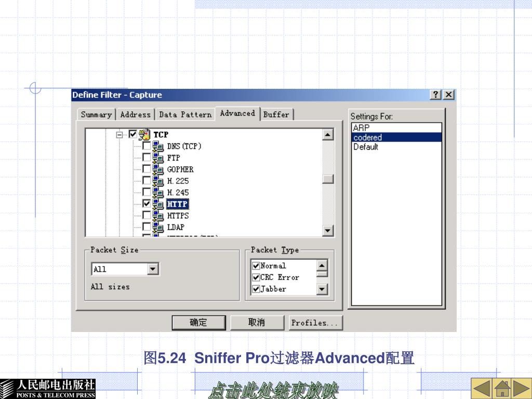Select the GOPHER tree label
The image size is (532, 399).
[180, 169]
